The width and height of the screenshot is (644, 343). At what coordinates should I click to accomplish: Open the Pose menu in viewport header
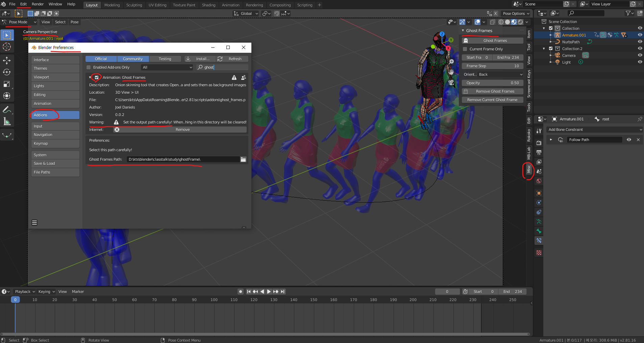point(74,22)
